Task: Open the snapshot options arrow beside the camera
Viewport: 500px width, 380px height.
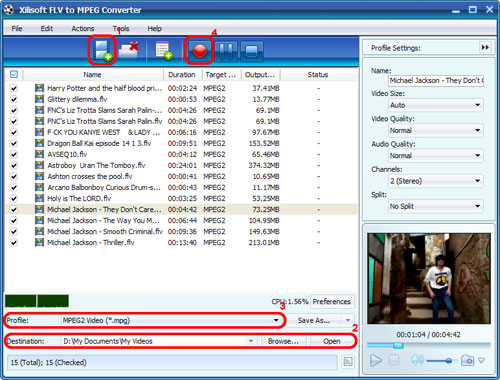Action: (x=481, y=360)
